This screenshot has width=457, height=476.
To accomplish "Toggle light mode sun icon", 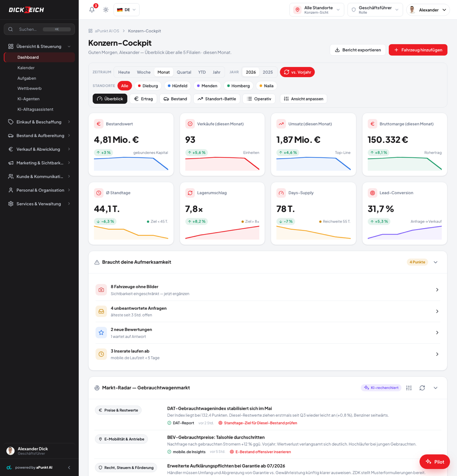I will [106, 10].
